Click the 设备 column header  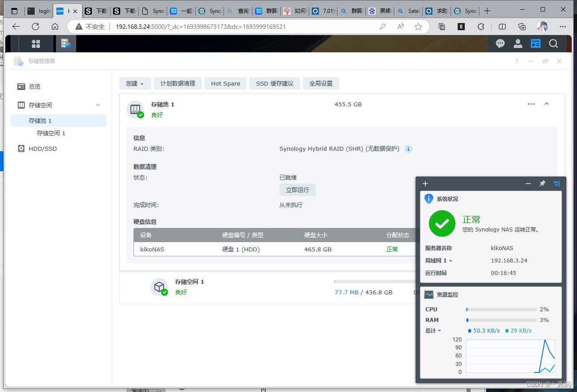[x=146, y=235]
